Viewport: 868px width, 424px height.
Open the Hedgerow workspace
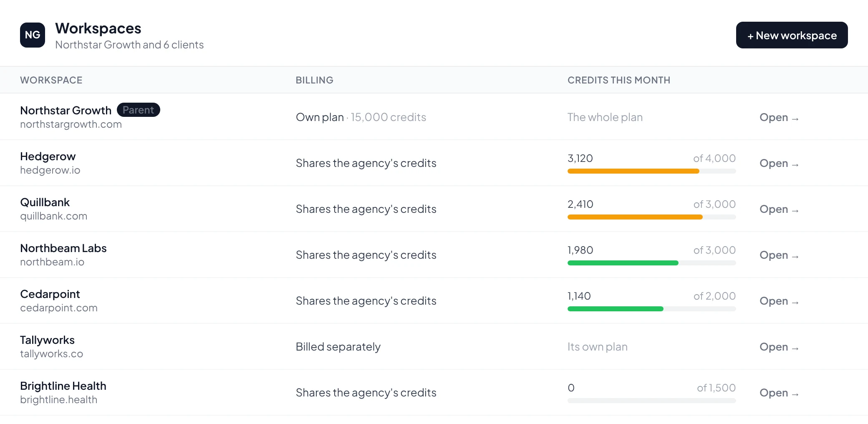pyautogui.click(x=779, y=163)
